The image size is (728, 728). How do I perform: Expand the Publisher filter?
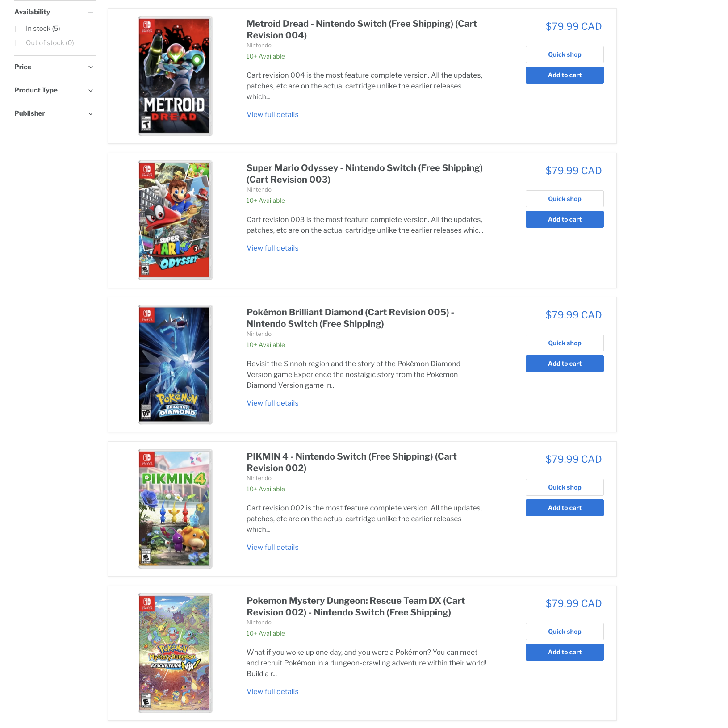tap(55, 113)
